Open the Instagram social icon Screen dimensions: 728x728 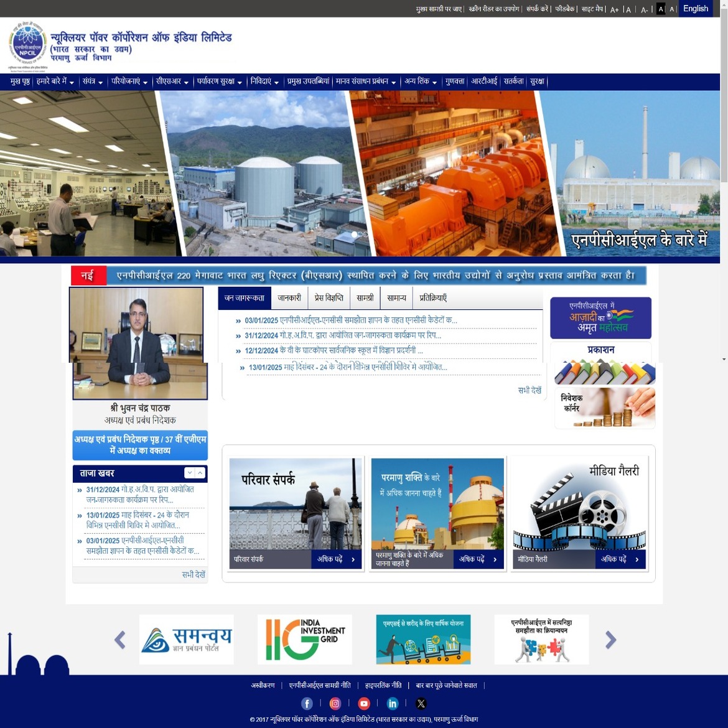(x=335, y=703)
